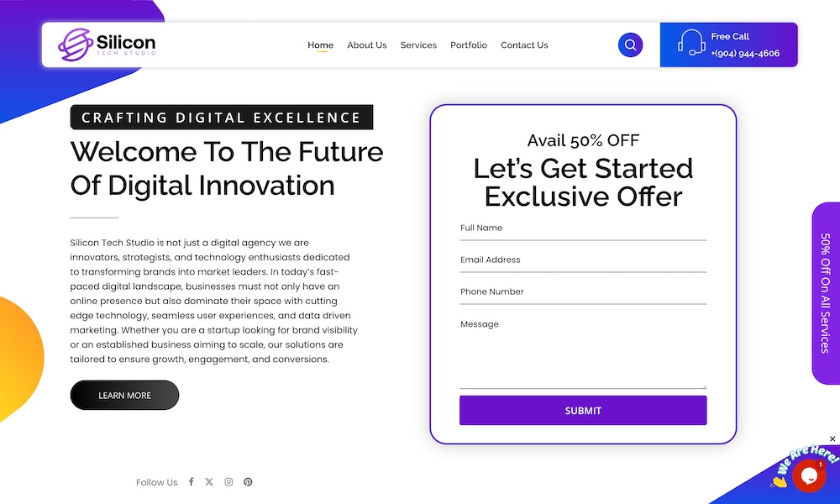Click the Silicon Tech Studio logo
Viewport: 840px width, 504px height.
[107, 45]
